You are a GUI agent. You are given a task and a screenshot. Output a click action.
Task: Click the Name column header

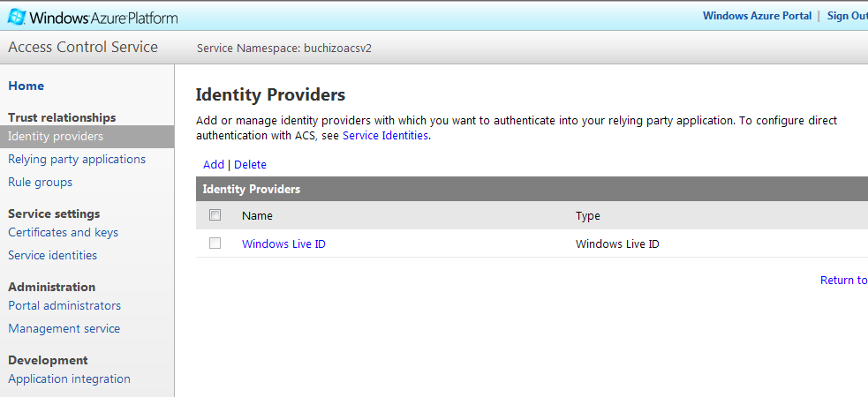257,216
